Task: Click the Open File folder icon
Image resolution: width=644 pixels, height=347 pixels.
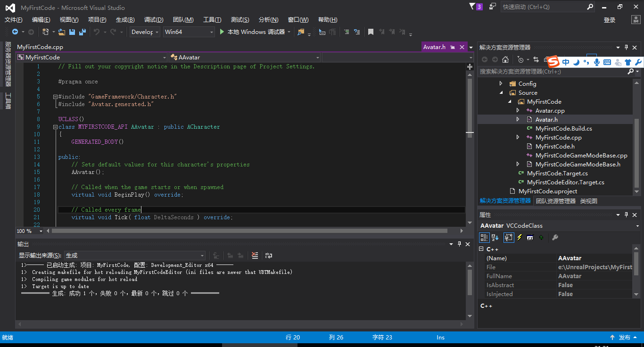Action: 61,32
